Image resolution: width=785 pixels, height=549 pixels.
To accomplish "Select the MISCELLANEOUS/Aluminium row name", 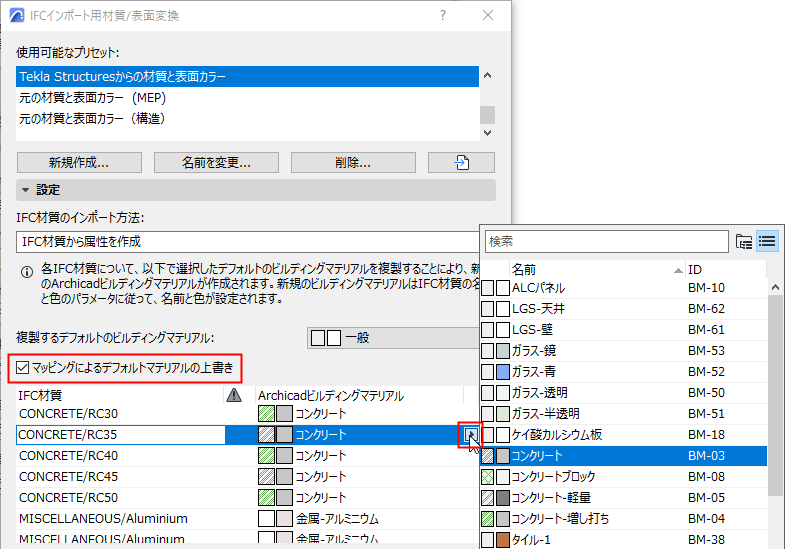I will [x=103, y=518].
